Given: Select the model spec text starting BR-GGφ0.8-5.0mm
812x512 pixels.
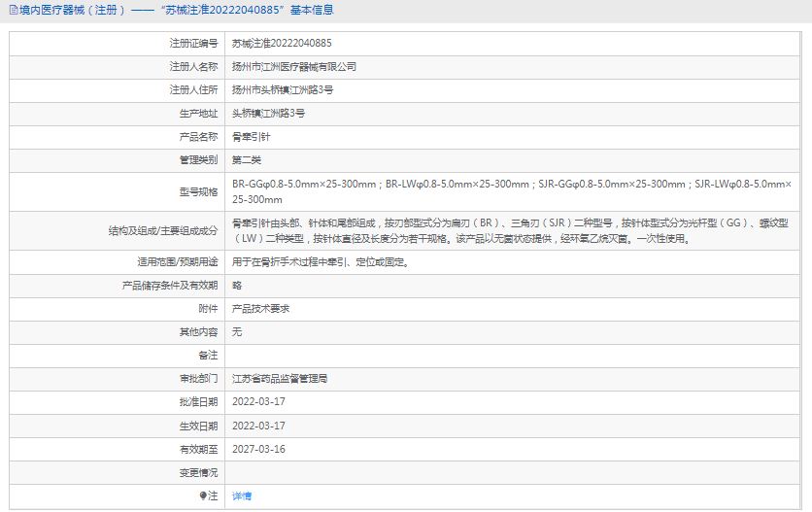Looking at the screenshot, I should point(512,191).
